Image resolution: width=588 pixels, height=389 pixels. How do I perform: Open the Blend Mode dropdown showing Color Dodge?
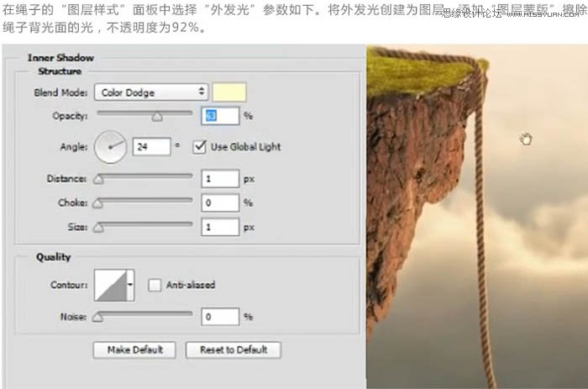151,92
